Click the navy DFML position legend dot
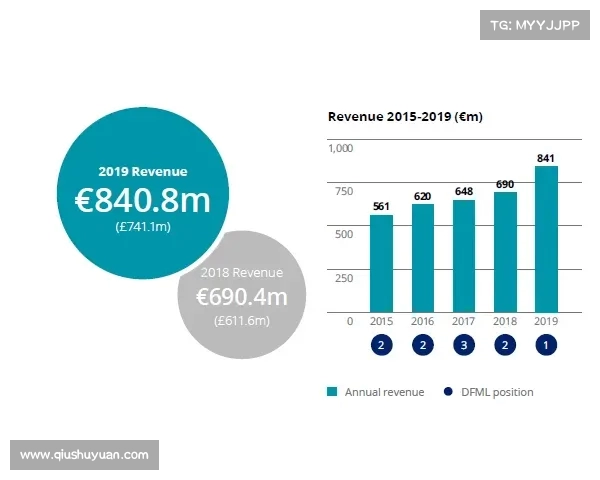Screen dimensions: 600x480 pyautogui.click(x=448, y=392)
